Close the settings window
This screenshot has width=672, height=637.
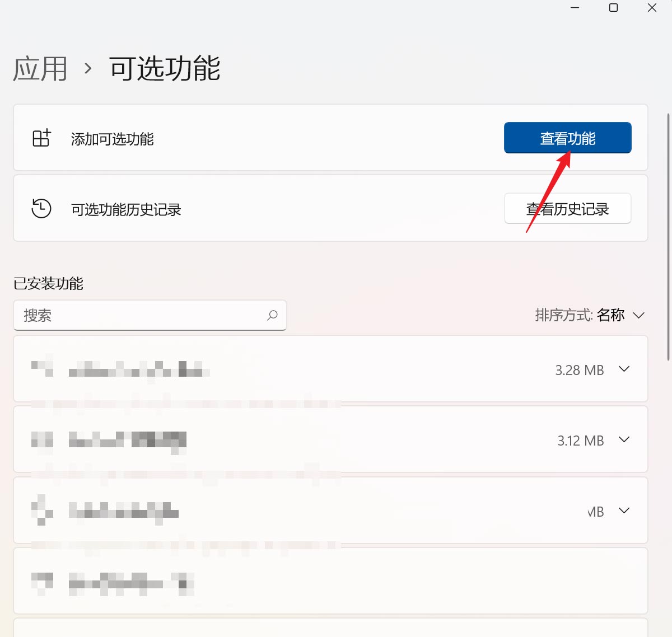tap(652, 8)
